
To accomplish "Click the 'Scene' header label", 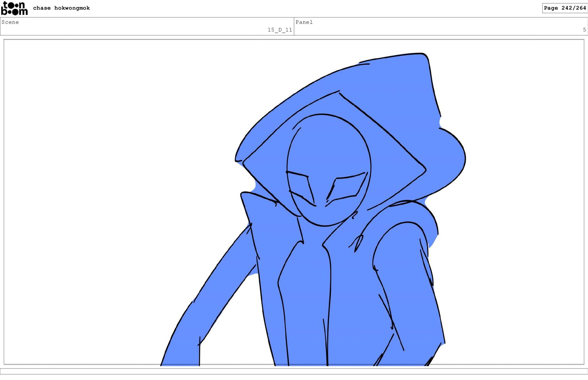I will point(10,22).
